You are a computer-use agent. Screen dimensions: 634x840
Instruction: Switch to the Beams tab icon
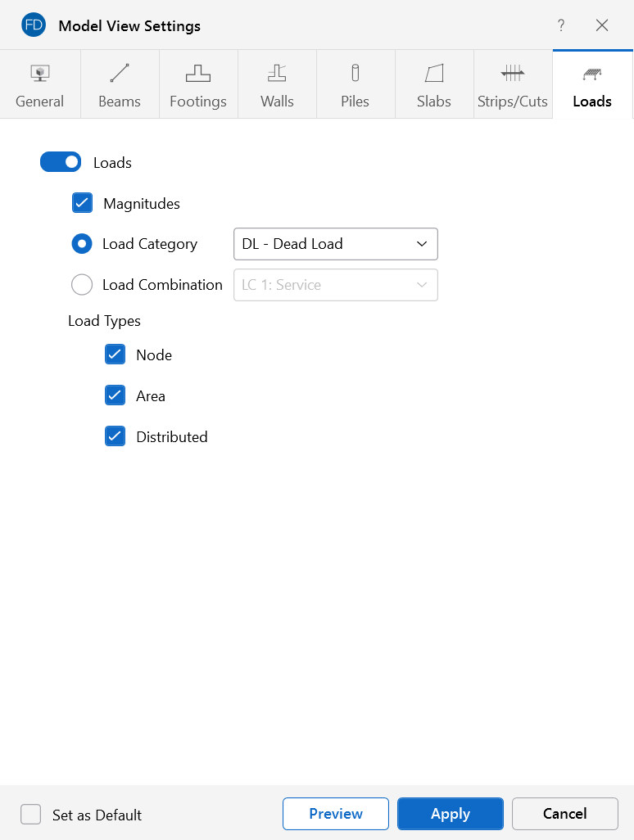120,74
